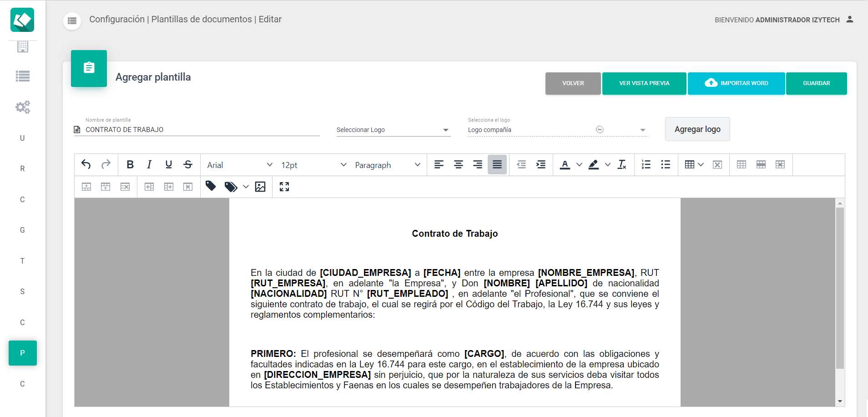The image size is (868, 417).
Task: Redo the last undone change
Action: click(106, 164)
